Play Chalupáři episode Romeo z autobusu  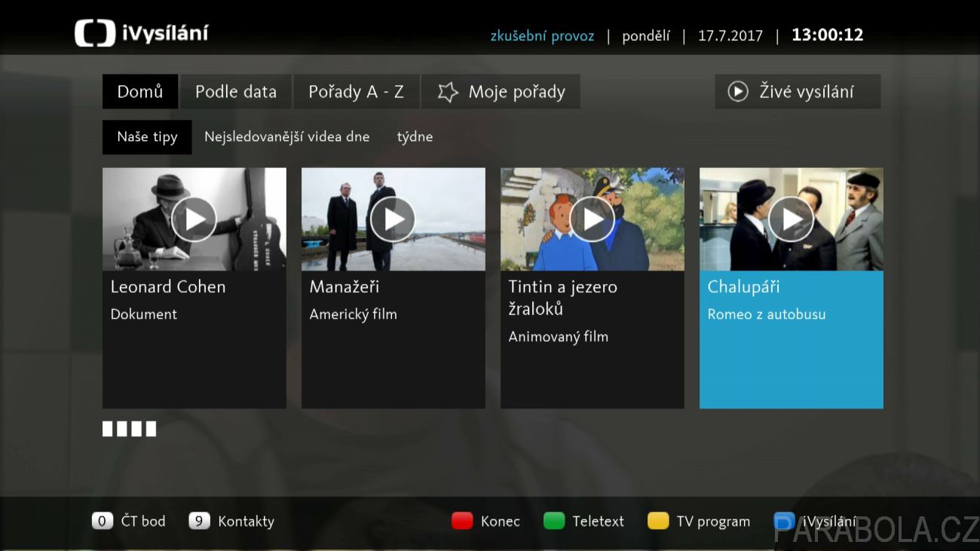coord(791,219)
